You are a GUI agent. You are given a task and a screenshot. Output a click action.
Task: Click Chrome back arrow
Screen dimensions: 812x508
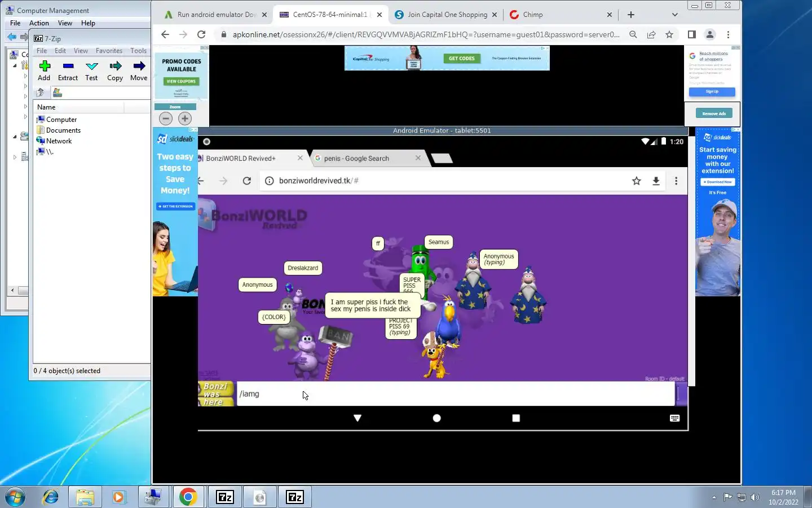pyautogui.click(x=165, y=34)
